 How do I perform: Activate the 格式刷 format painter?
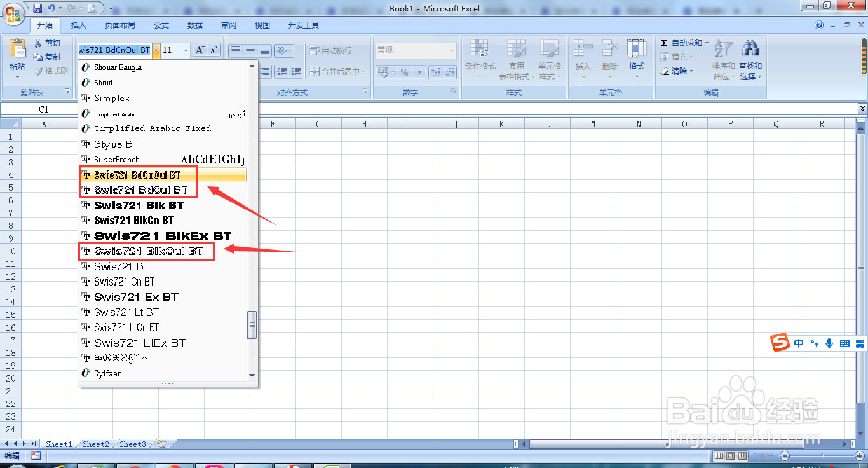click(x=51, y=71)
